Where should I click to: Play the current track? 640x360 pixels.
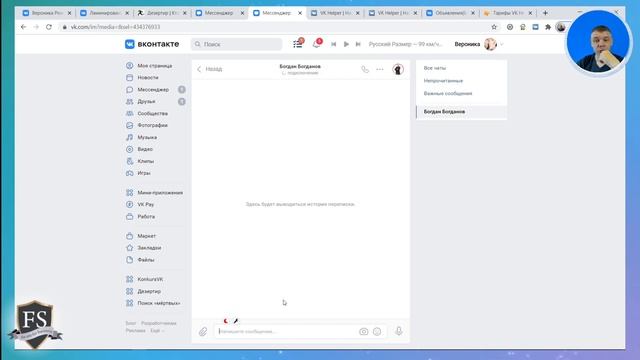pos(346,44)
